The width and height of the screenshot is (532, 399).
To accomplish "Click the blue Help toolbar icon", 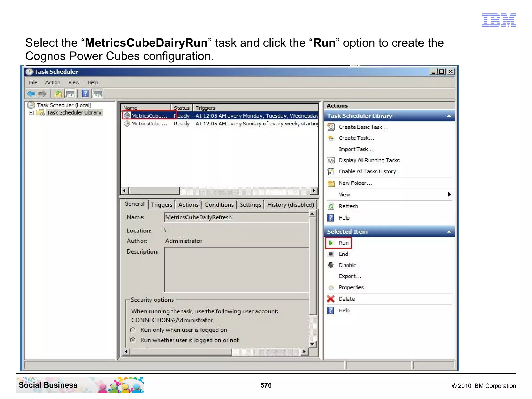I will (85, 94).
